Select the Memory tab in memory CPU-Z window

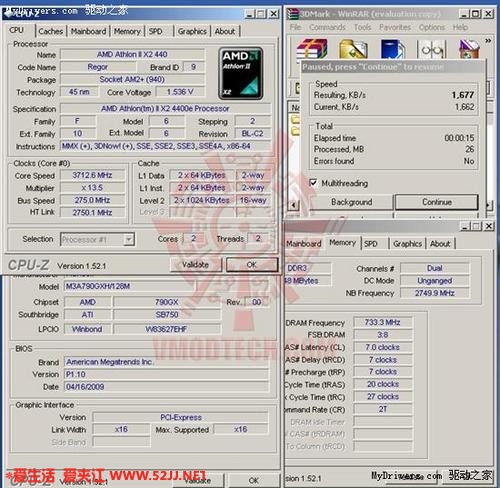(343, 243)
